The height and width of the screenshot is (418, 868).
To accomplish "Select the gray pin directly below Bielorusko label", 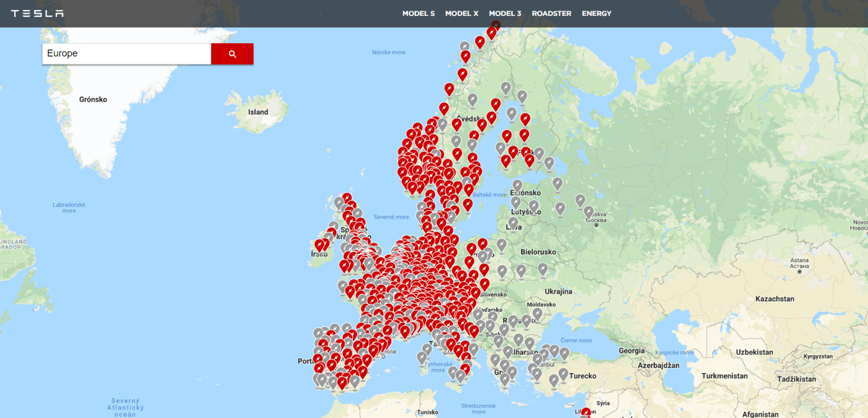I will (x=542, y=269).
